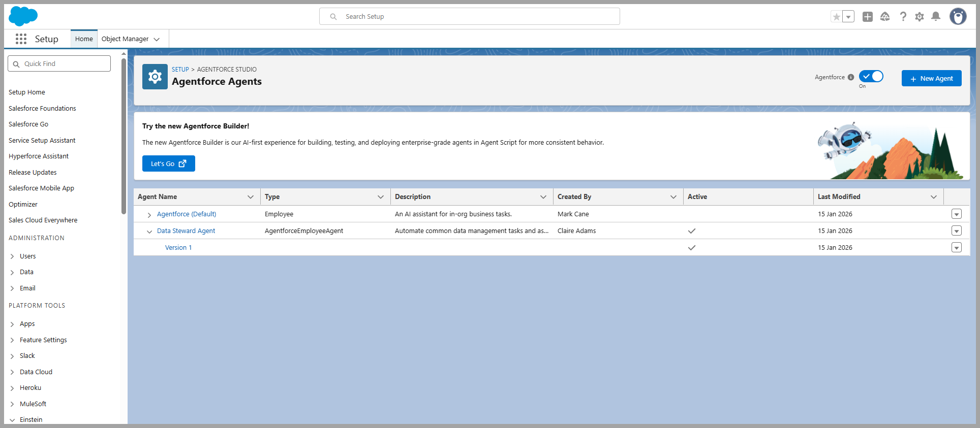Image resolution: width=980 pixels, height=428 pixels.
Task: Click the sidebar vertical scrollbar
Action: [x=124, y=136]
